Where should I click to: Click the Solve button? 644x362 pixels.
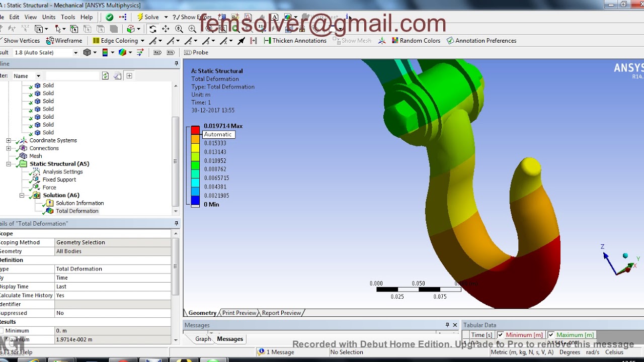(148, 17)
